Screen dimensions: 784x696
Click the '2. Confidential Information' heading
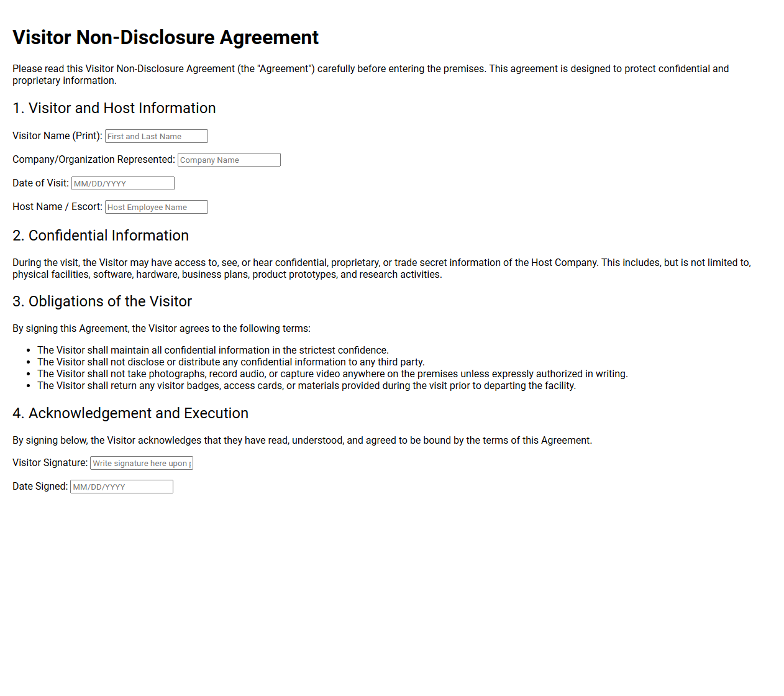coord(101,236)
